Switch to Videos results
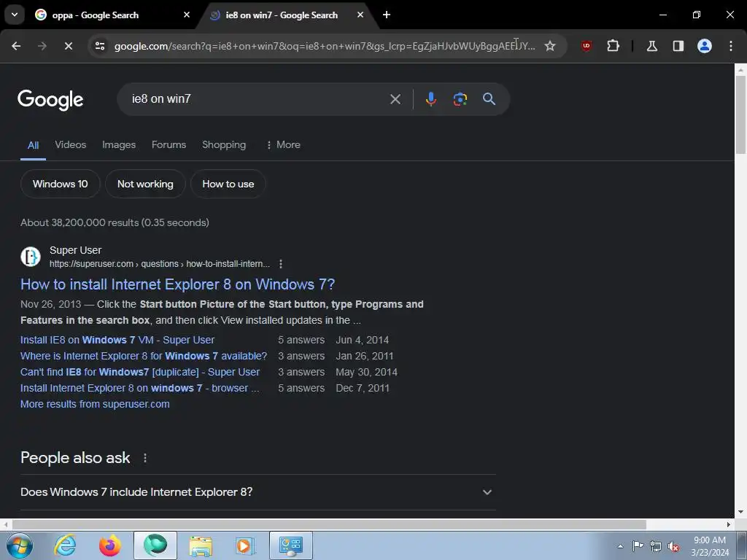 pos(71,145)
